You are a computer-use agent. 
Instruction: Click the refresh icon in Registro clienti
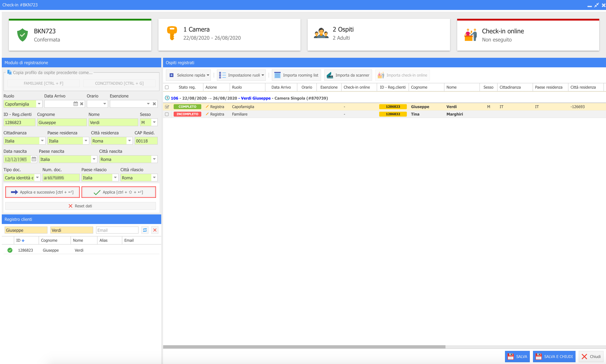pos(145,230)
